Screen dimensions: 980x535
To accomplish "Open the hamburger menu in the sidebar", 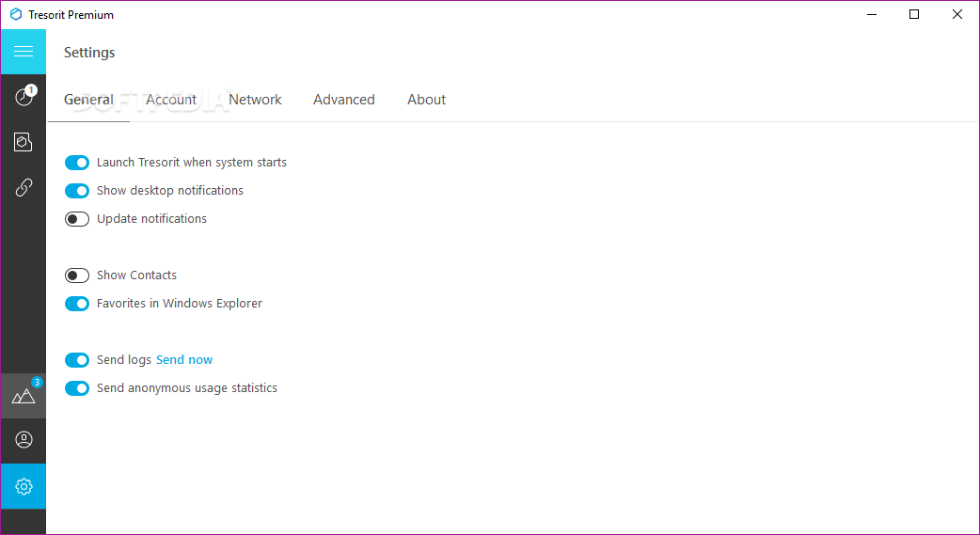I will point(24,52).
